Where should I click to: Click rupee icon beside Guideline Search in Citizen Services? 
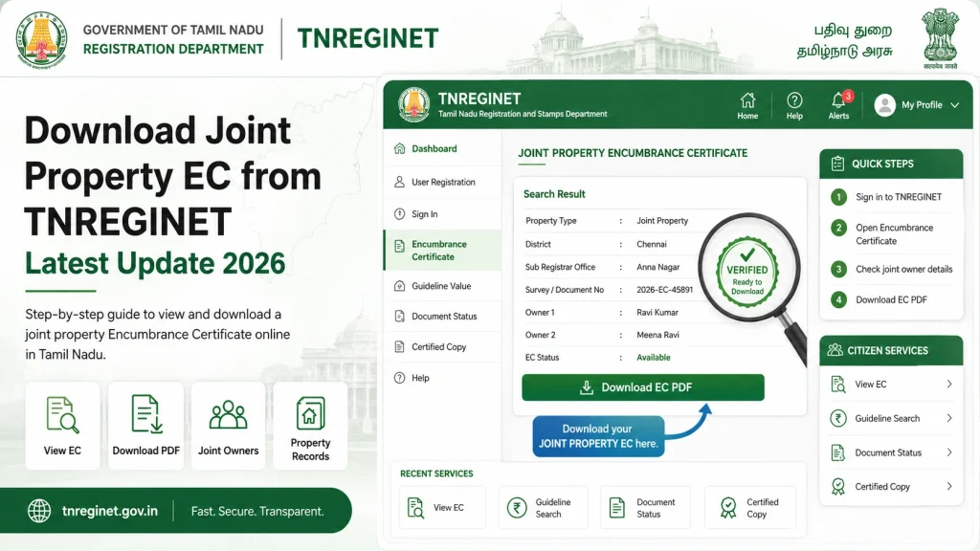click(838, 418)
